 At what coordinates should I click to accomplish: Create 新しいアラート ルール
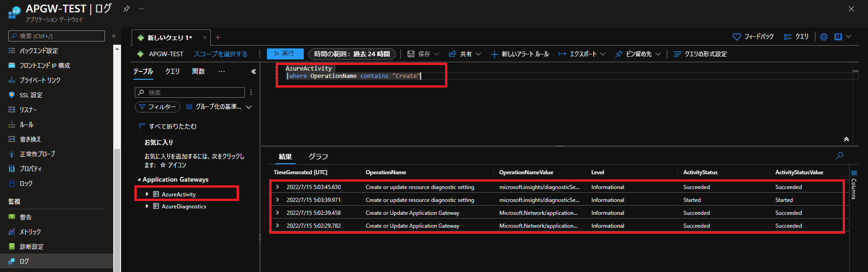520,54
